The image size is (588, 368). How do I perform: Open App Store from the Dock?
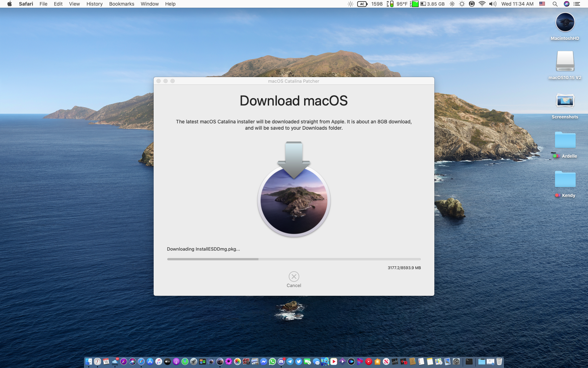point(150,362)
